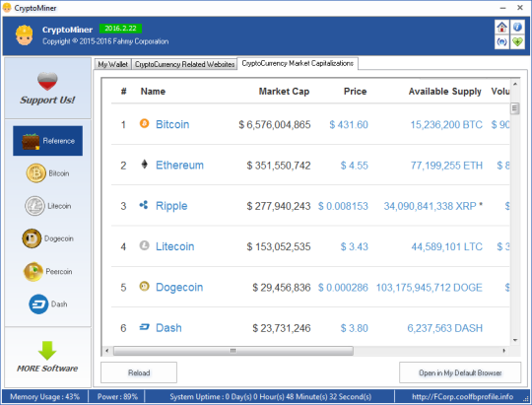
Task: Open the Dogecoin name link
Action: pos(179,288)
